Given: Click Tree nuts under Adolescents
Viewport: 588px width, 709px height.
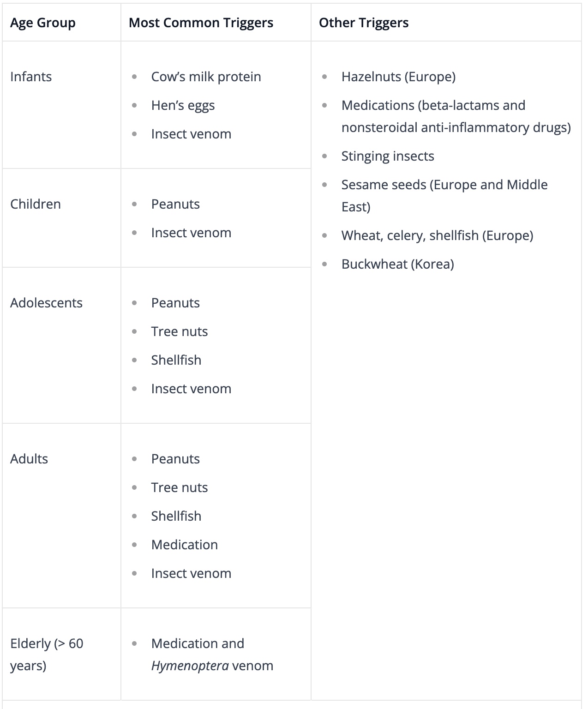Looking at the screenshot, I should click(180, 331).
